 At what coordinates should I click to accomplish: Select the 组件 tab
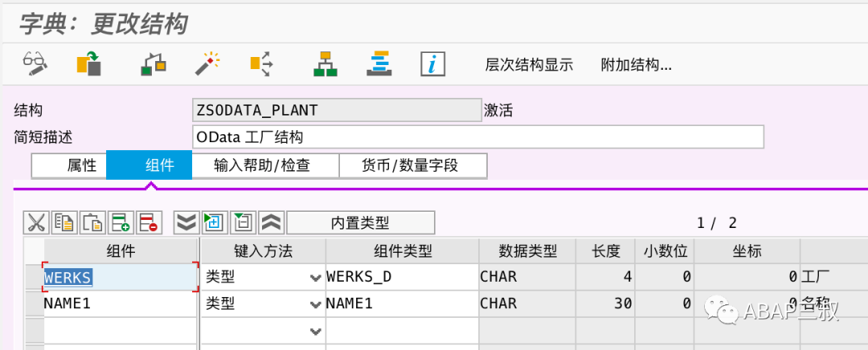pyautogui.click(x=149, y=165)
